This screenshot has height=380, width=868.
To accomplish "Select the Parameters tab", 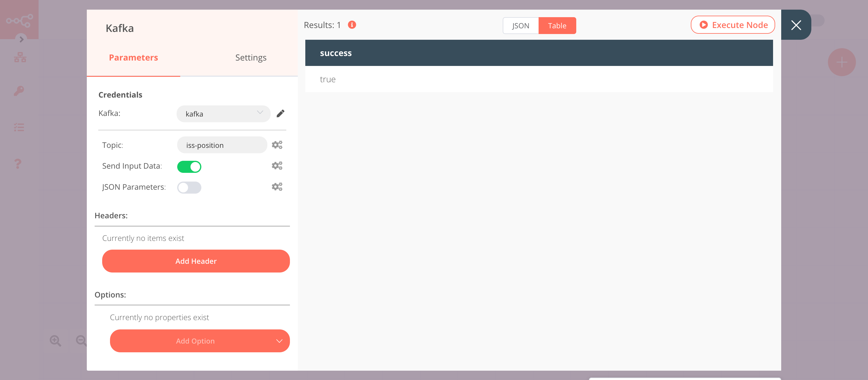I will 133,57.
